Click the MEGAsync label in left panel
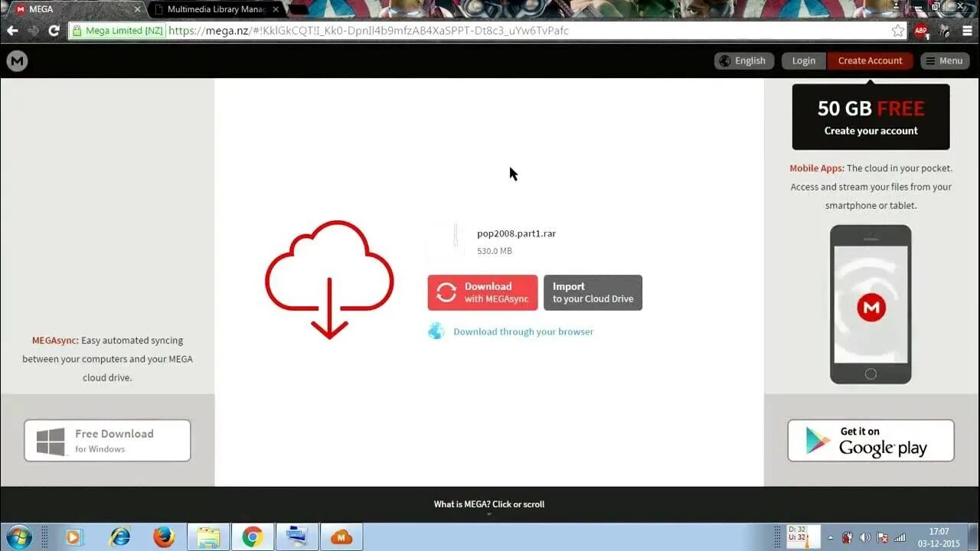Viewport: 980px width, 551px height. click(55, 341)
